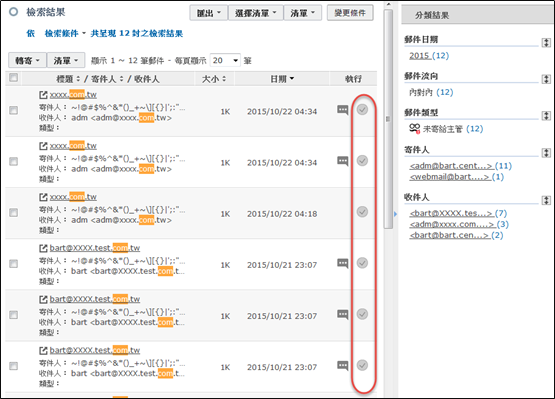Sort by the 寄件人 column

pos(107,79)
